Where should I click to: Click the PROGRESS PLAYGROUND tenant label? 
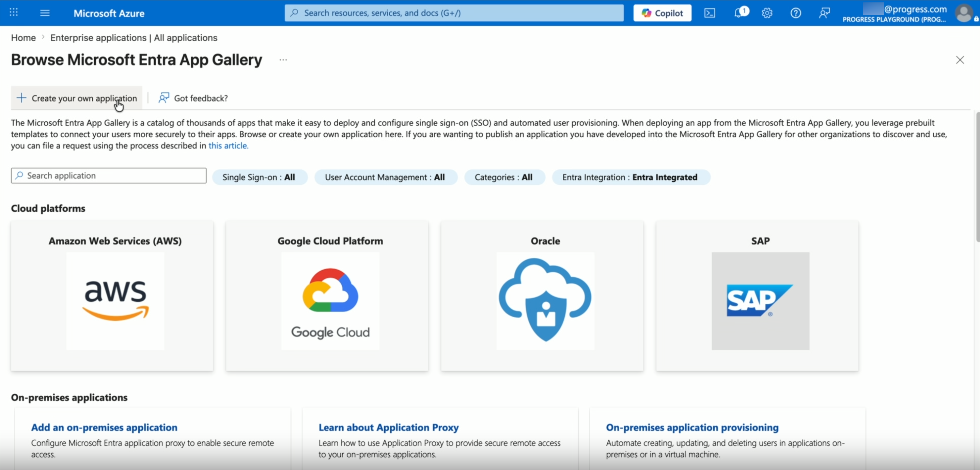pyautogui.click(x=894, y=19)
